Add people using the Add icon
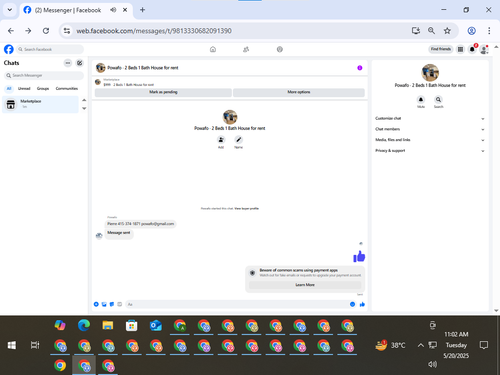The width and height of the screenshot is (500, 375). [x=221, y=140]
